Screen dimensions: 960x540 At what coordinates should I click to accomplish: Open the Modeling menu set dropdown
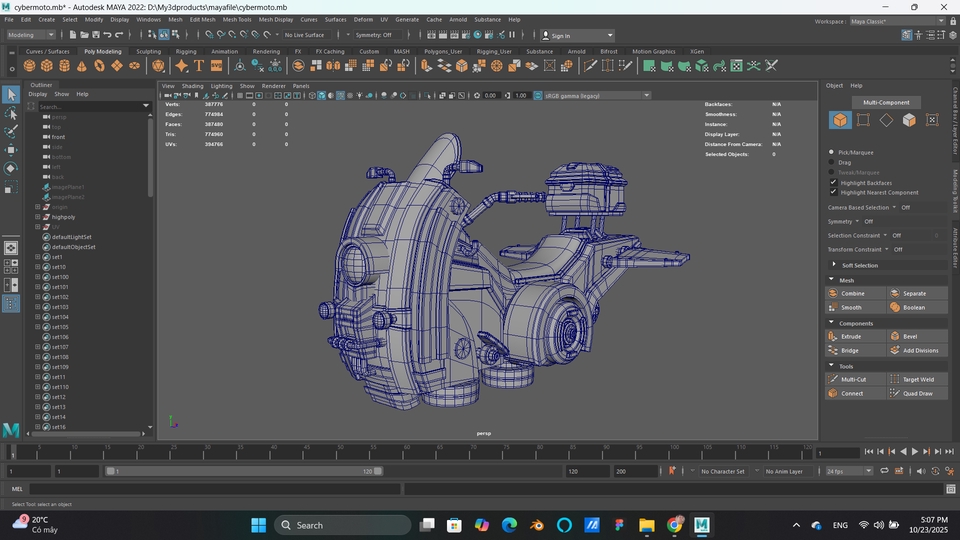coord(31,35)
